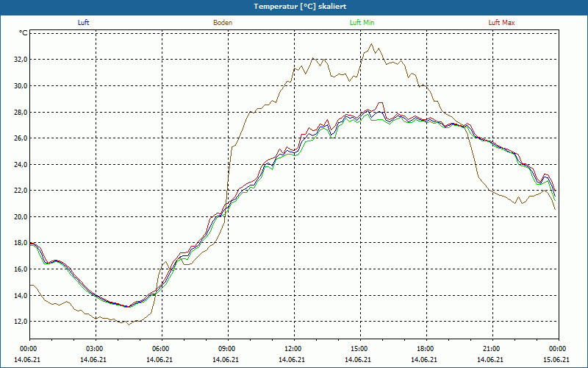
Task: Click the 26,0 y-axis value
Action: pos(21,138)
